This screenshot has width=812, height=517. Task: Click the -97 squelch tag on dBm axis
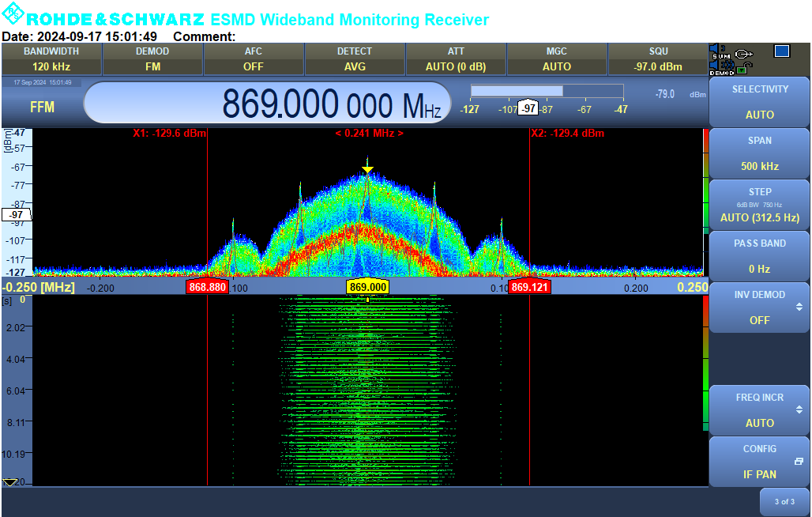click(x=17, y=214)
